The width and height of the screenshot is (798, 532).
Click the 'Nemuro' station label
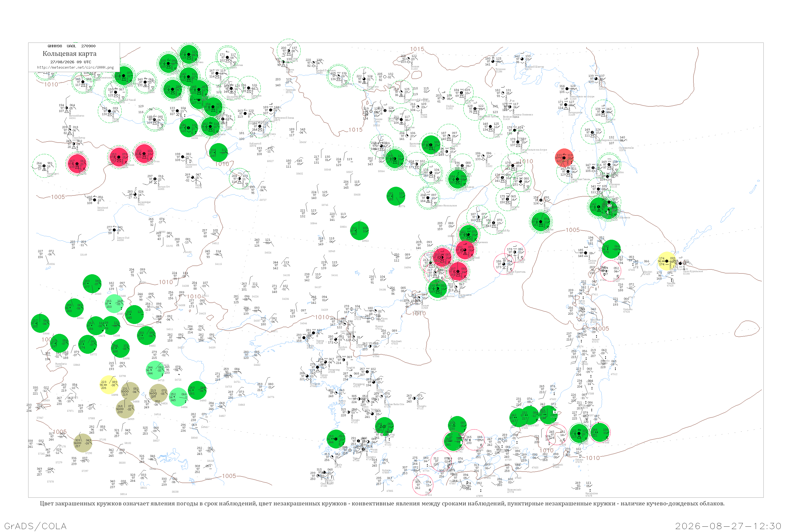pyautogui.click(x=671, y=283)
